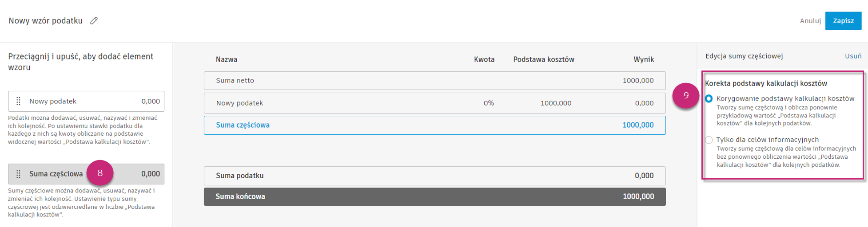This screenshot has width=868, height=227.
Task: Click the Nowy wzór podatku title
Action: click(46, 21)
